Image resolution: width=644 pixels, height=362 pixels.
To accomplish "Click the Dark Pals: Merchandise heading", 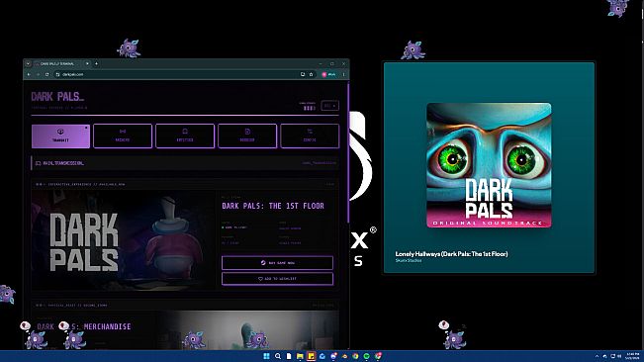I will [84, 326].
